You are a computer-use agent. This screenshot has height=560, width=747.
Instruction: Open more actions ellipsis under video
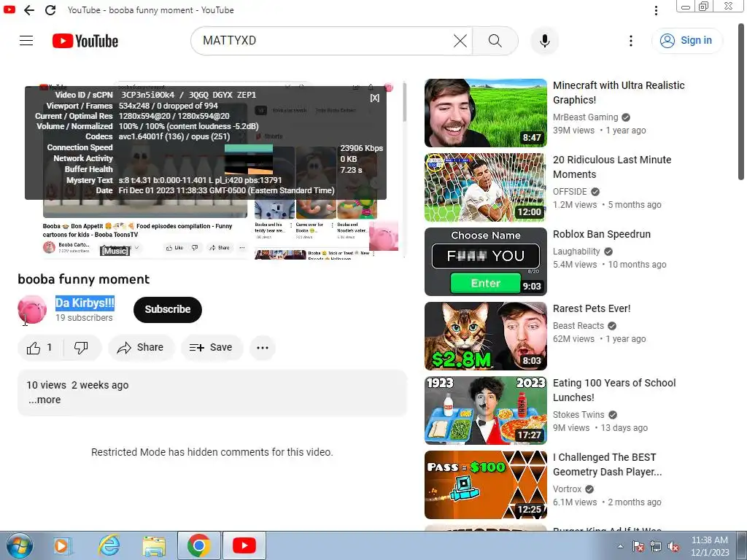[263, 348]
